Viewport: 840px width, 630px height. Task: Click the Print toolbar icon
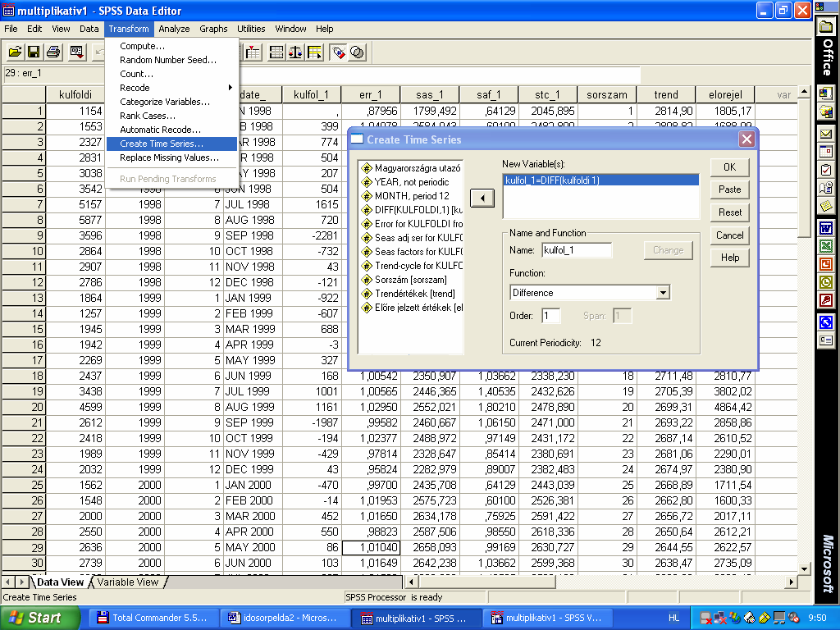click(53, 52)
